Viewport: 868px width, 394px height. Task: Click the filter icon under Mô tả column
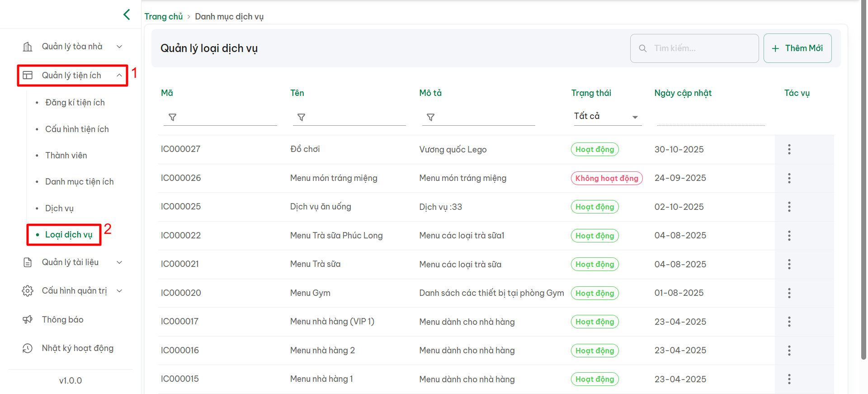430,117
